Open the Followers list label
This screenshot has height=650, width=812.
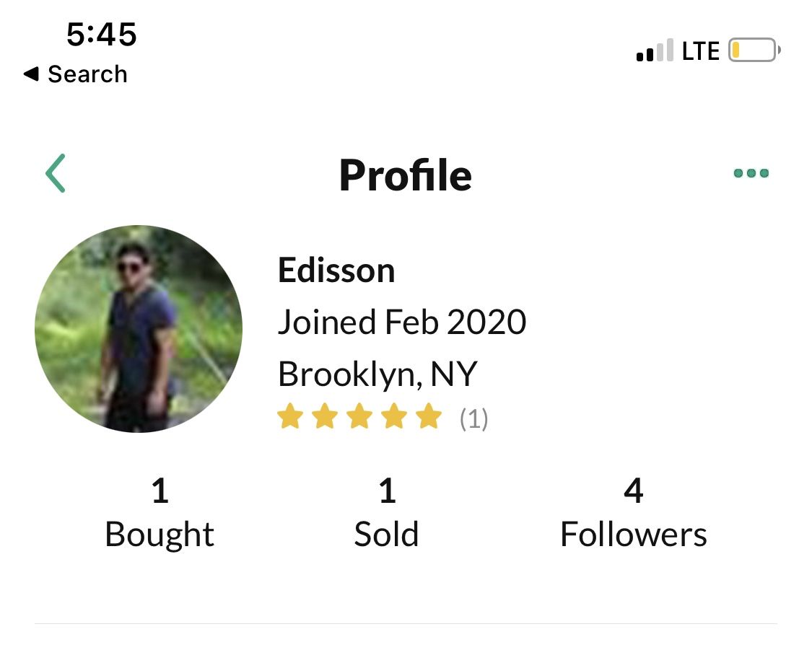pos(633,535)
